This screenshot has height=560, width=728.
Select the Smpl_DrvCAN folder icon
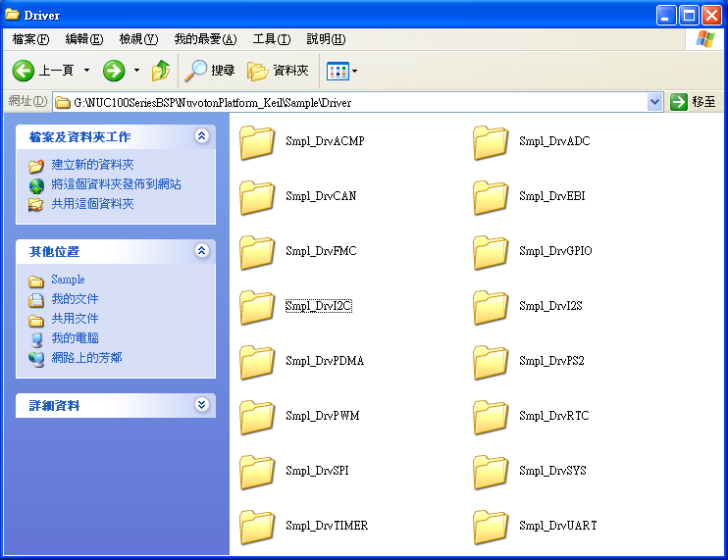coord(257,197)
